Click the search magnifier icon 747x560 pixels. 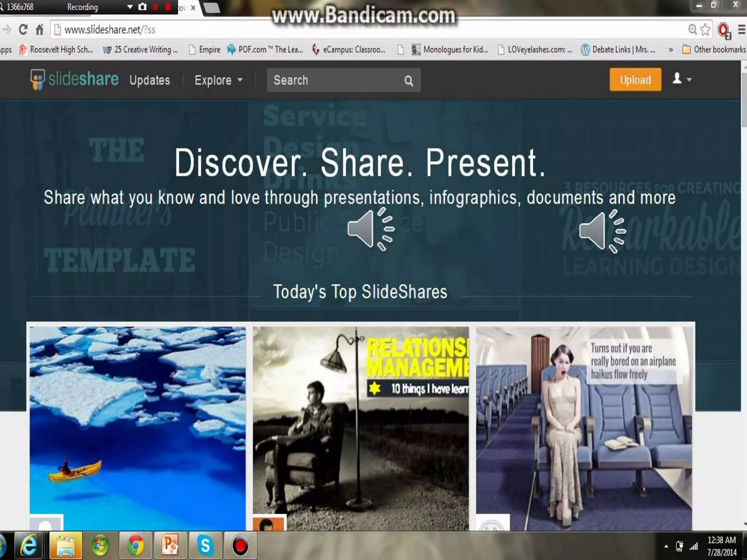(x=409, y=81)
